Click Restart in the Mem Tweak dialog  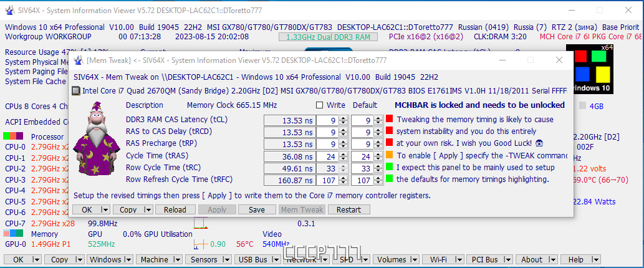click(x=348, y=209)
